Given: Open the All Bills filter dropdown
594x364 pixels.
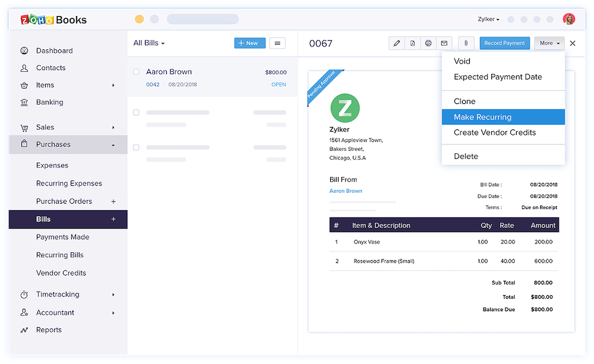Looking at the screenshot, I should pos(149,43).
